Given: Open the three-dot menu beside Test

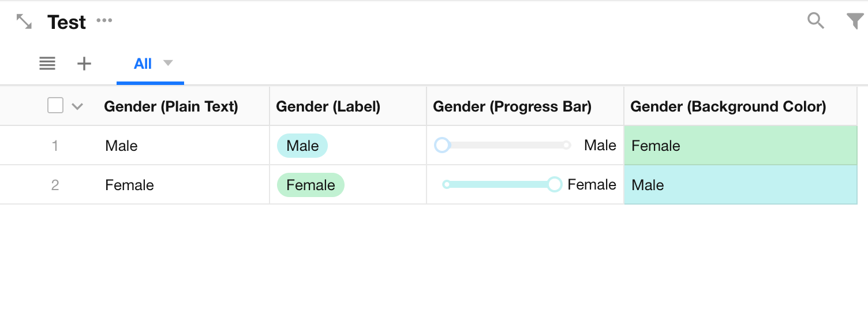Looking at the screenshot, I should tap(104, 21).
